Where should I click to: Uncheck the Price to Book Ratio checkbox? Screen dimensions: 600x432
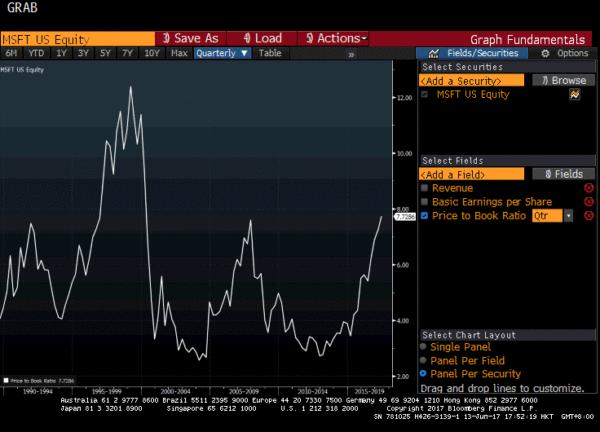point(425,216)
